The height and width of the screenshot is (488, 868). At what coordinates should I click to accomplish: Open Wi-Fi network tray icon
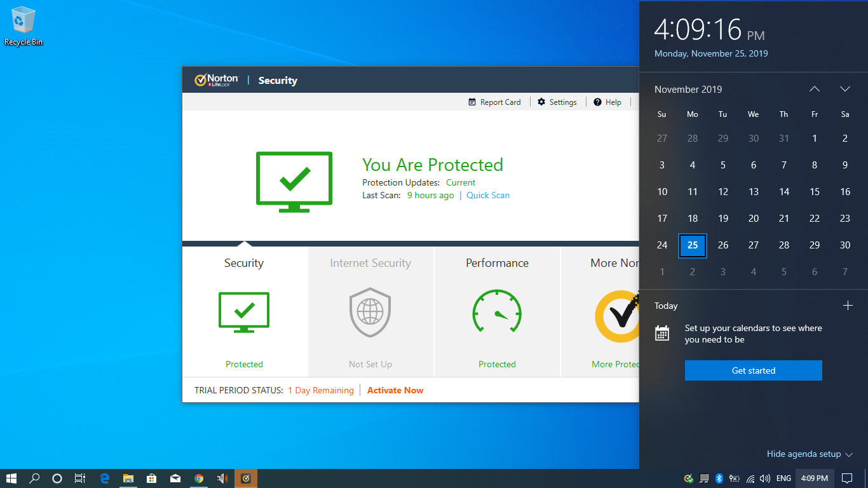tap(750, 478)
